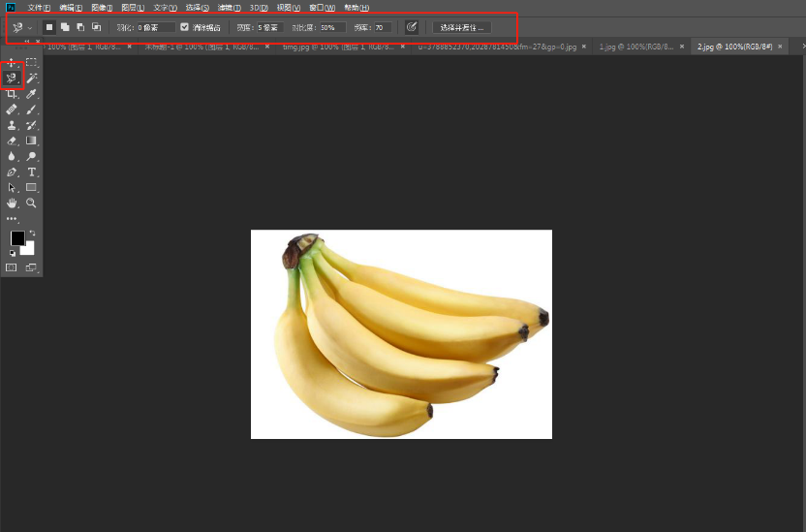806x532 pixels.
Task: Select the Rectangle shape tool
Action: click(31, 188)
